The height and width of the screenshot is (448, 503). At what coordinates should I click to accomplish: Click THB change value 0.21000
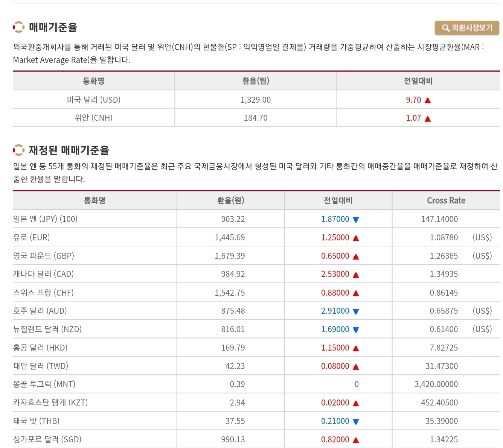(335, 421)
